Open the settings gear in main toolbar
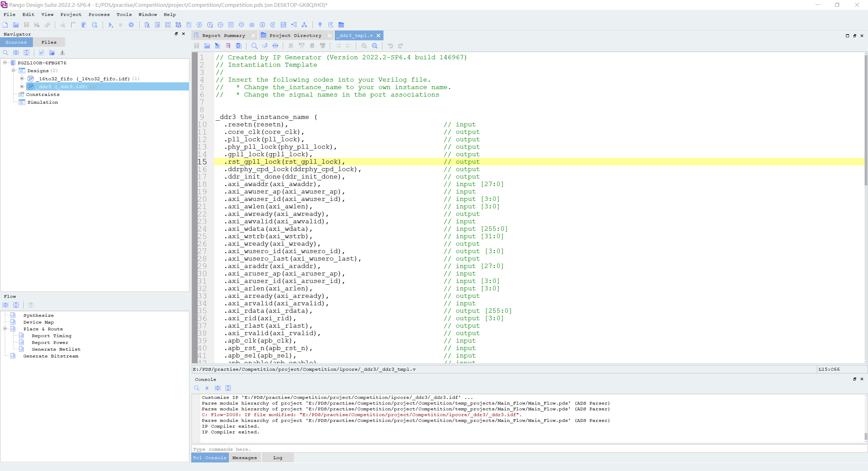The image size is (868, 471). tap(131, 25)
